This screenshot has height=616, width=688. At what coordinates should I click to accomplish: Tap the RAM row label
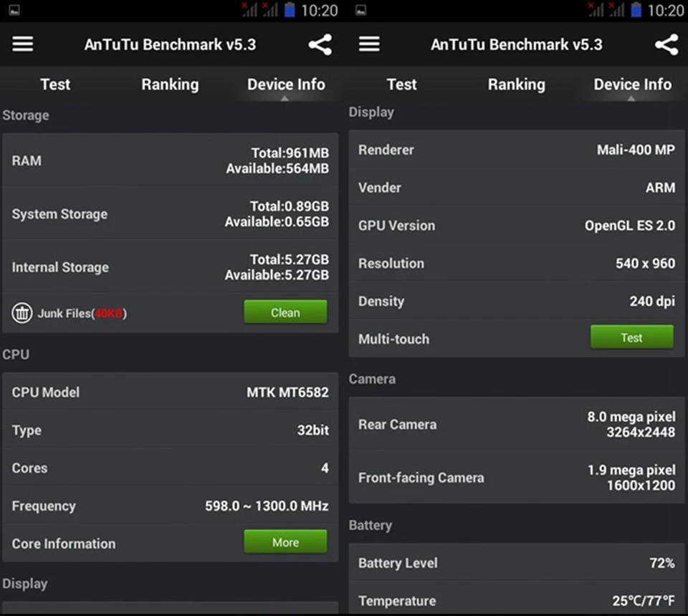click(x=27, y=161)
